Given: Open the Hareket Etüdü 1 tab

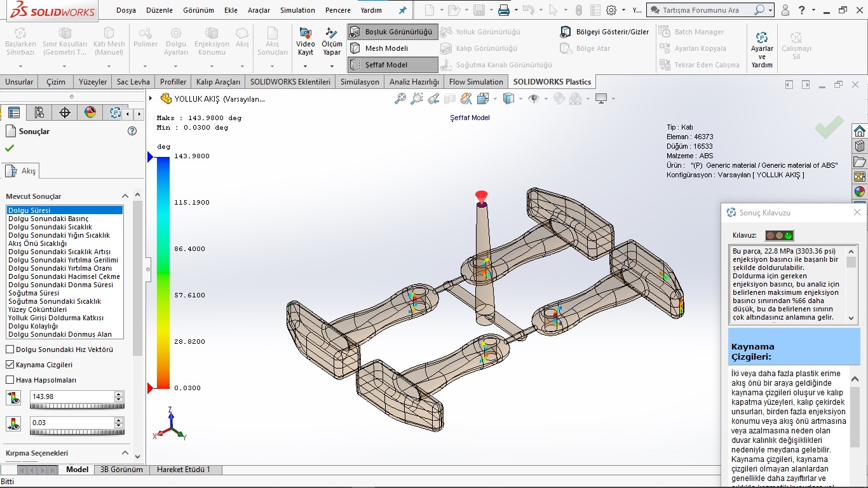Looking at the screenshot, I should [183, 470].
